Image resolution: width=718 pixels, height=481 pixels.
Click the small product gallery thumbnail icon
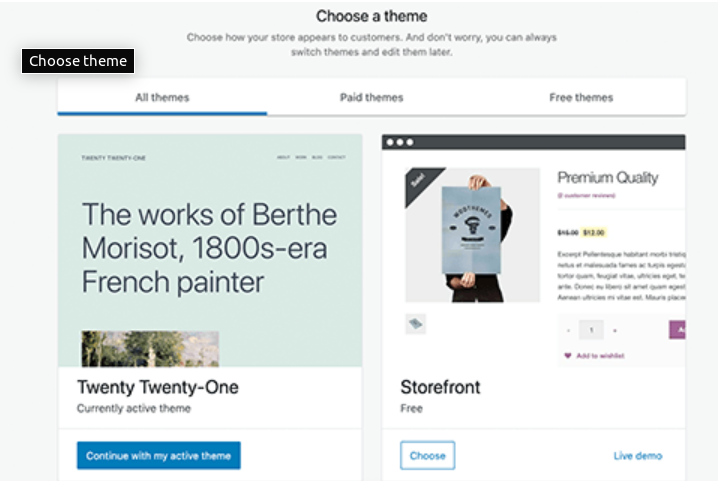(416, 323)
